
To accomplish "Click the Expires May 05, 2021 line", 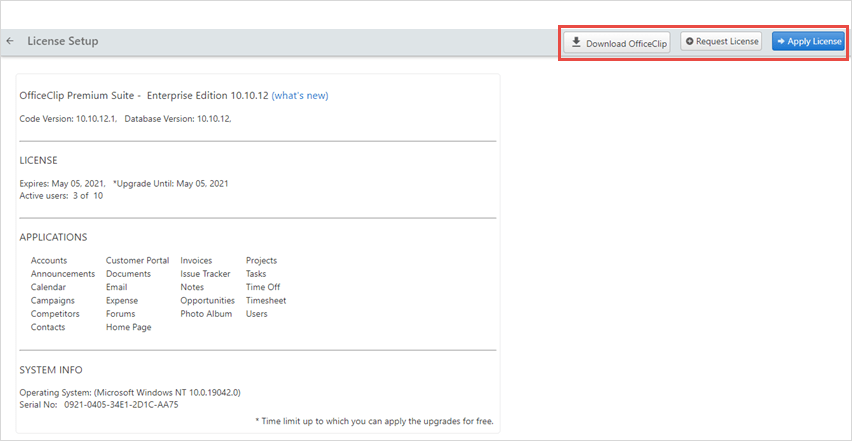I will (x=62, y=184).
